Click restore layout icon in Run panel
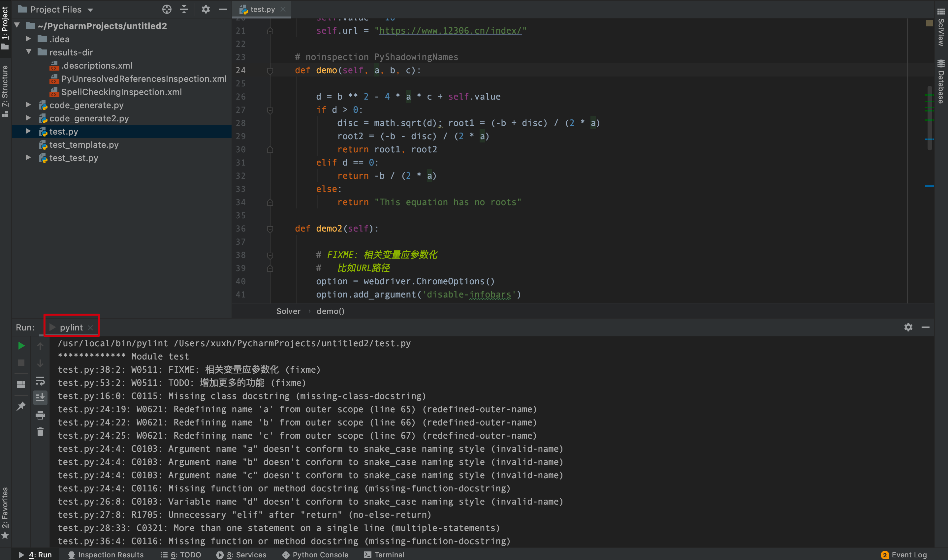 pyautogui.click(x=21, y=385)
